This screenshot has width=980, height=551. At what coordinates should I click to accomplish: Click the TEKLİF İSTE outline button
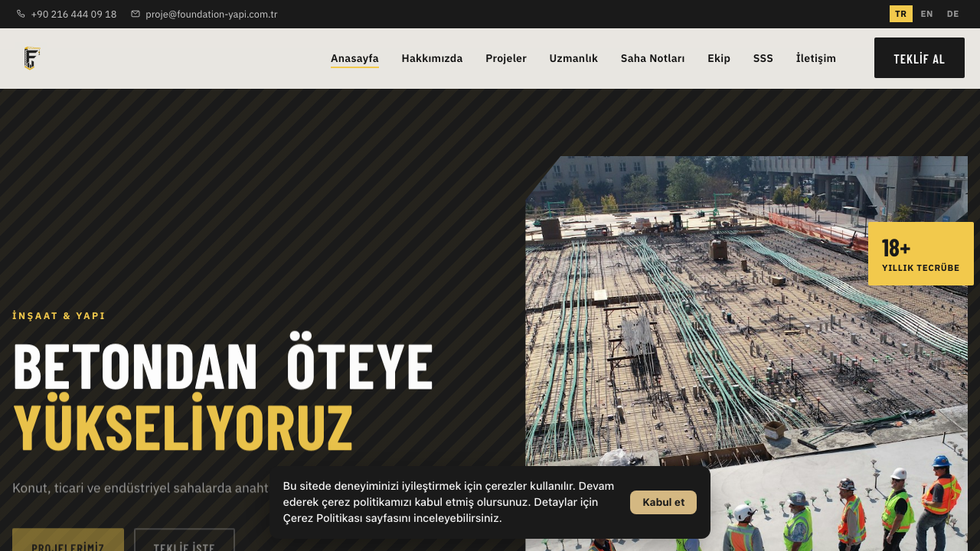184,540
